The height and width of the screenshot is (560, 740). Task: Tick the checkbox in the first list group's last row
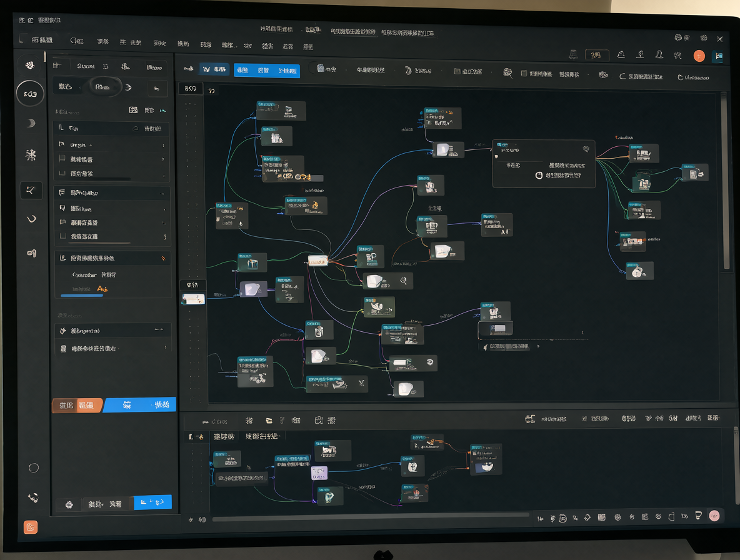pyautogui.click(x=62, y=173)
